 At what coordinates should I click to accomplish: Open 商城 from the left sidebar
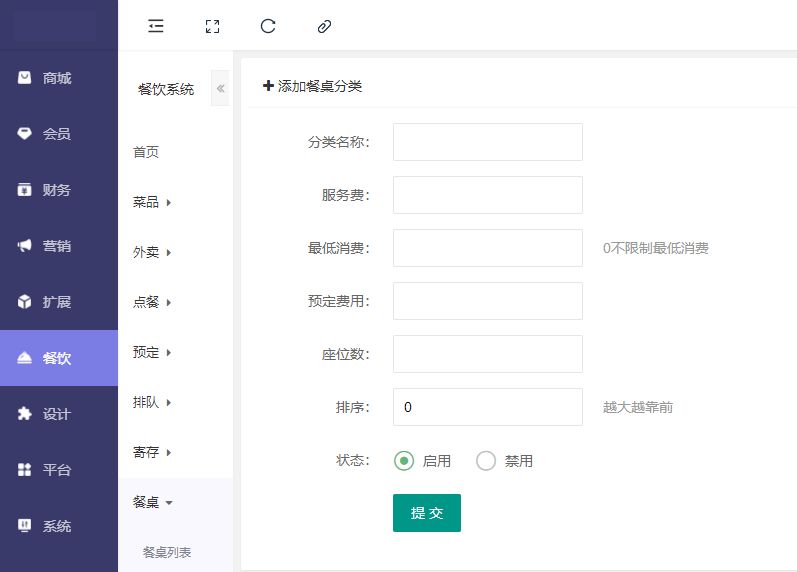point(58,78)
